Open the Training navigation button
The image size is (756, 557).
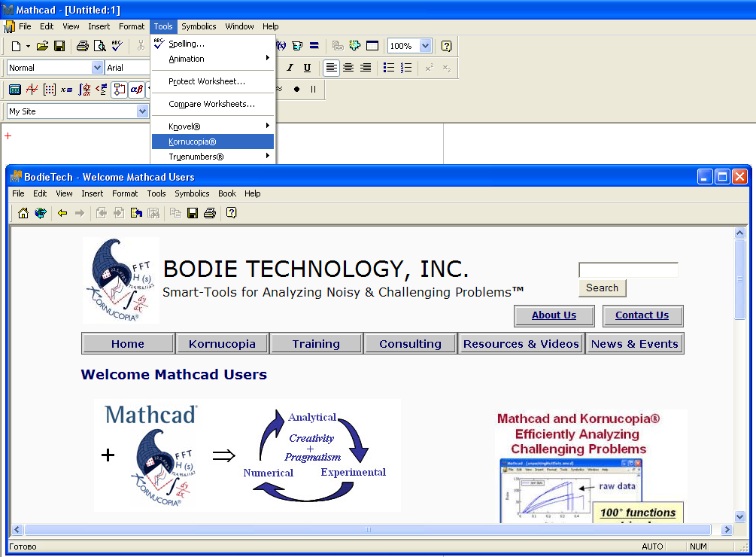coord(316,344)
